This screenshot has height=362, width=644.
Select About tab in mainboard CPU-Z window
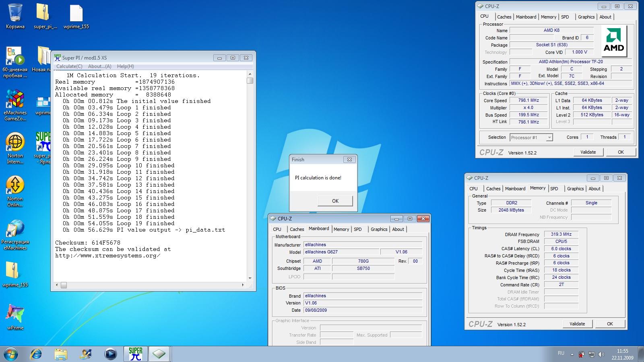[x=398, y=229]
